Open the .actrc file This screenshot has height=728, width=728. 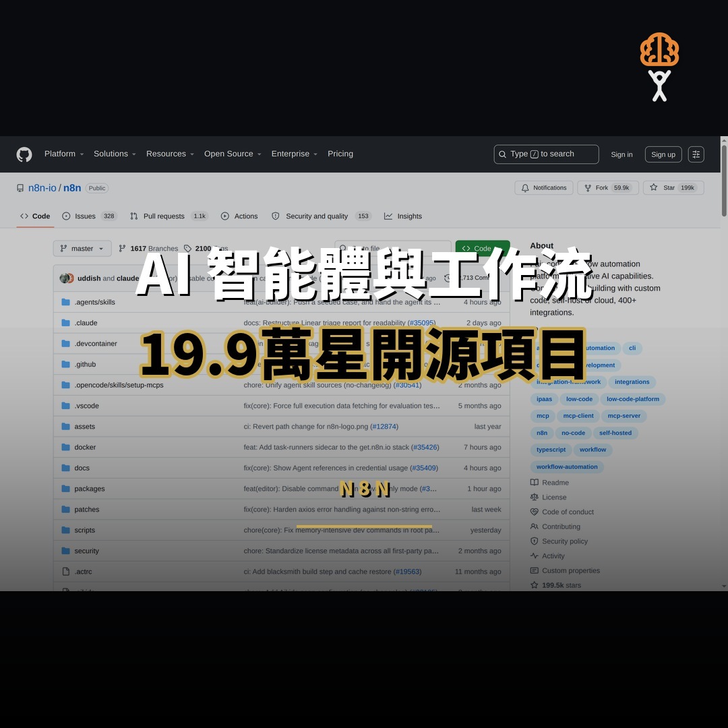click(x=83, y=572)
